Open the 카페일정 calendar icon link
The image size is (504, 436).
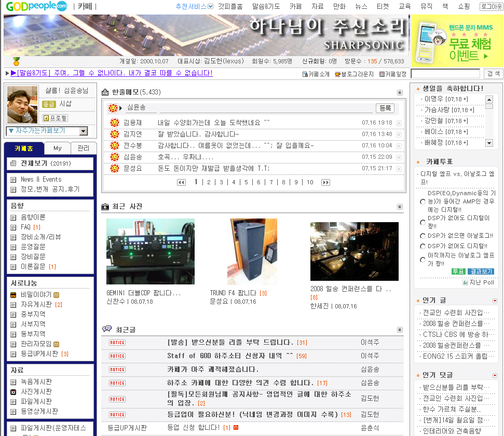393,74
